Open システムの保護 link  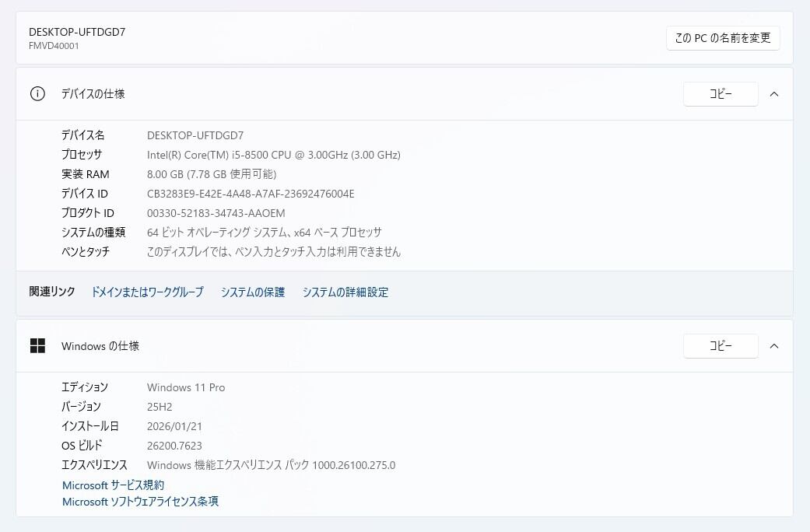[x=253, y=292]
